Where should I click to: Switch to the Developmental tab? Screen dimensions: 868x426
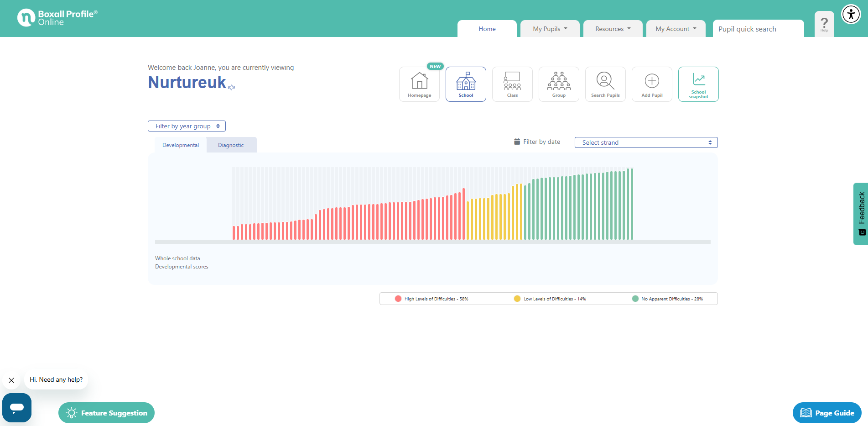point(181,145)
